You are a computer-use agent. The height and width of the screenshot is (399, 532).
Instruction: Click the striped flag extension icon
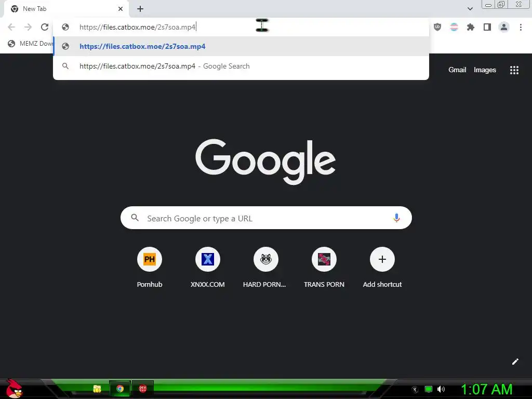click(x=454, y=27)
